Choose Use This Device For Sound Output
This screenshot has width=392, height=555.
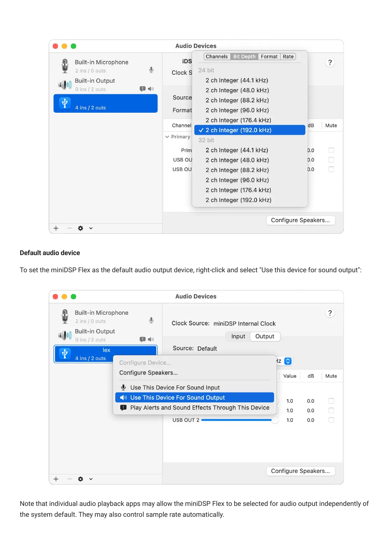pos(194,397)
